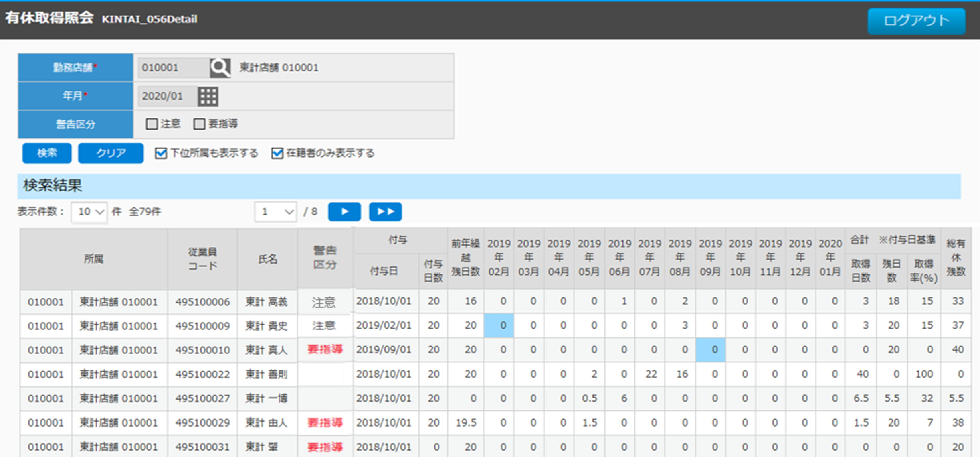This screenshot has height=457, width=980.
Task: Click store name 東計店舗 010001 beside search field
Action: click(279, 67)
